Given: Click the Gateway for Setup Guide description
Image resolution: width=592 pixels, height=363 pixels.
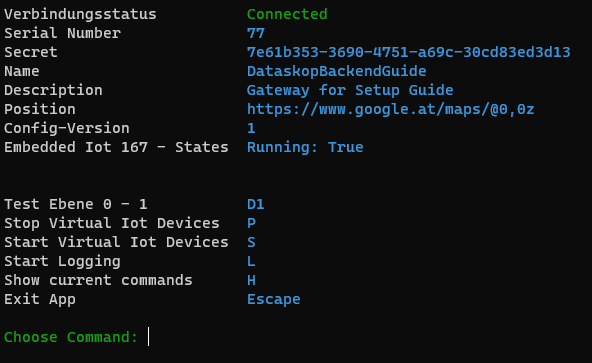Looking at the screenshot, I should tap(350, 91).
